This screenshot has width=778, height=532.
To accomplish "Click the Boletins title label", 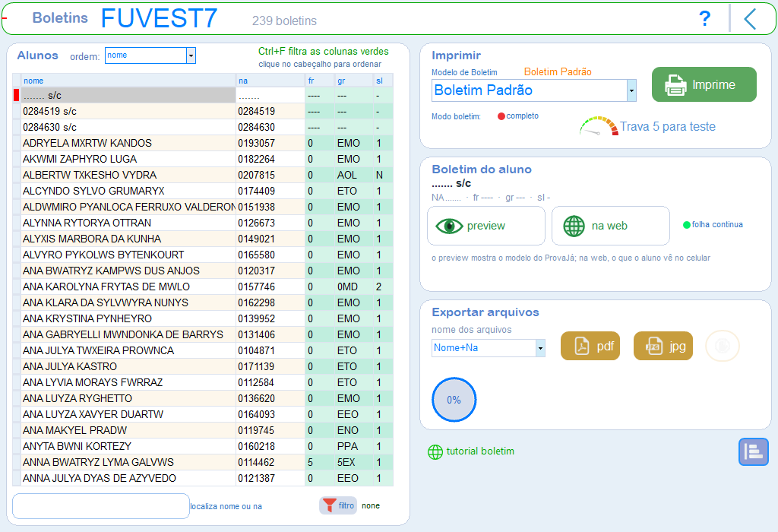I will 60,18.
